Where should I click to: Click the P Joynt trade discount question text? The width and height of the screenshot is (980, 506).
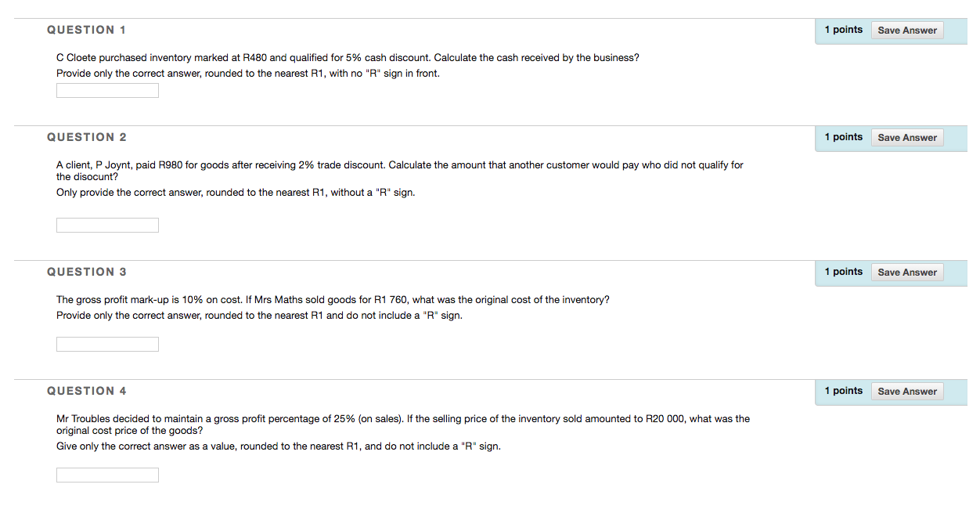coord(399,164)
